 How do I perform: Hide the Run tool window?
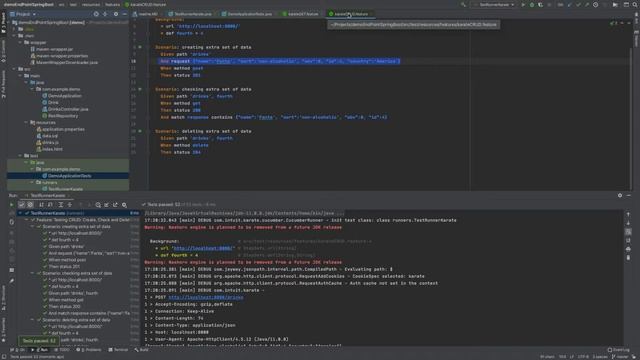coord(629,196)
